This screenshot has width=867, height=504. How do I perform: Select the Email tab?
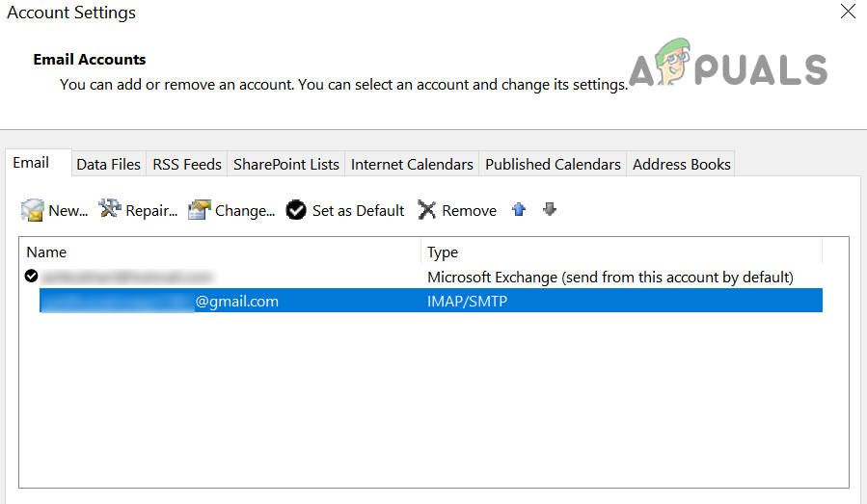31,163
